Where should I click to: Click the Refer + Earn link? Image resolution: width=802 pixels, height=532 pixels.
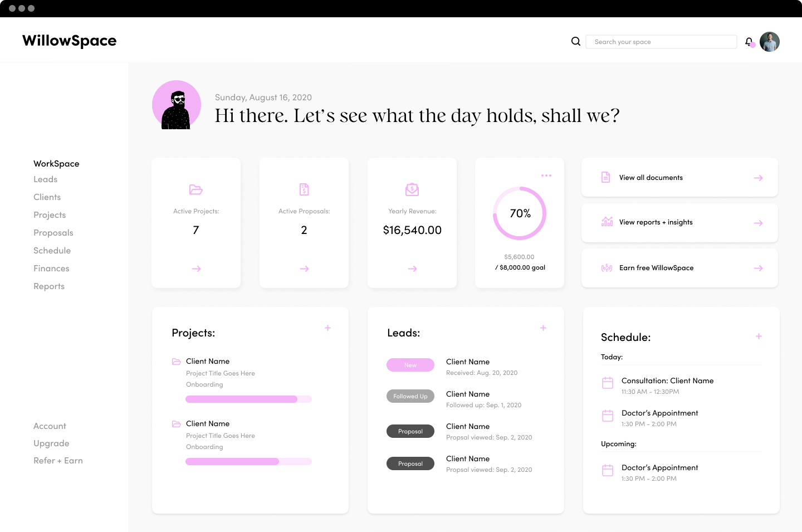[x=58, y=461]
